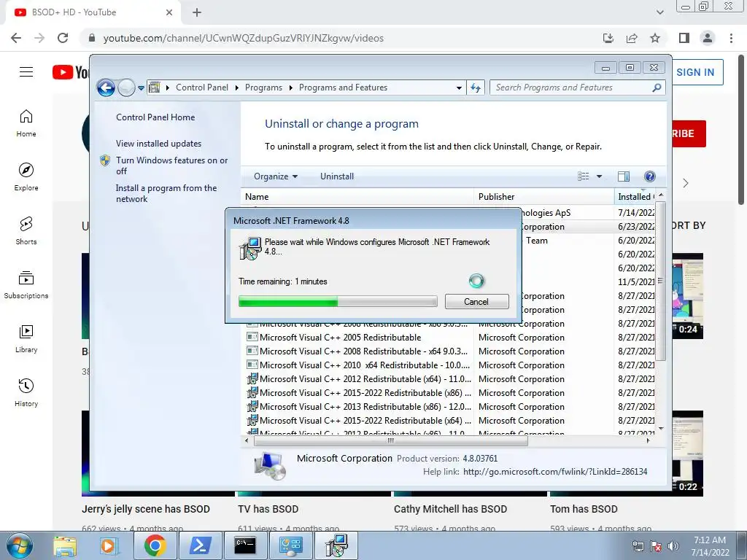Select Visual C++ 2008 Redistributable x64 row
This screenshot has width=747, height=560.
(449, 351)
